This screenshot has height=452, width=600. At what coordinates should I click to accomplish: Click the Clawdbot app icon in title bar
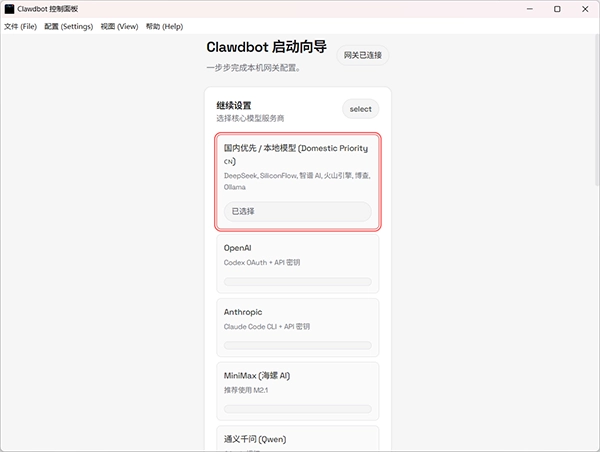click(9, 8)
